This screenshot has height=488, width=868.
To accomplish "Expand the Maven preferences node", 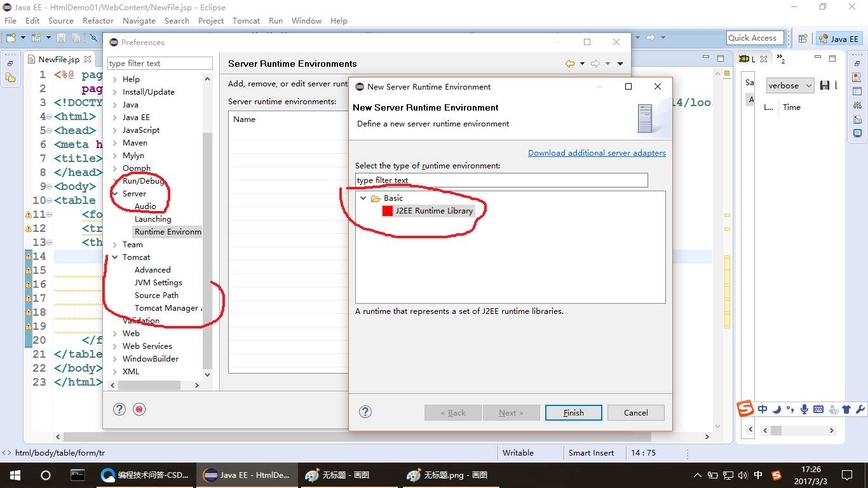I will pyautogui.click(x=115, y=143).
